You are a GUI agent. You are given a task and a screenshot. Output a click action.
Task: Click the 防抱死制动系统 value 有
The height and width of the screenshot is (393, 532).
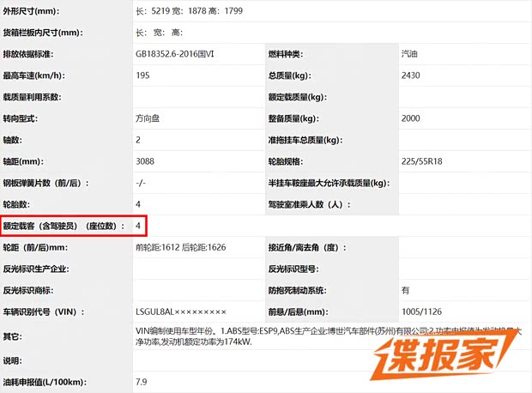[x=406, y=291]
